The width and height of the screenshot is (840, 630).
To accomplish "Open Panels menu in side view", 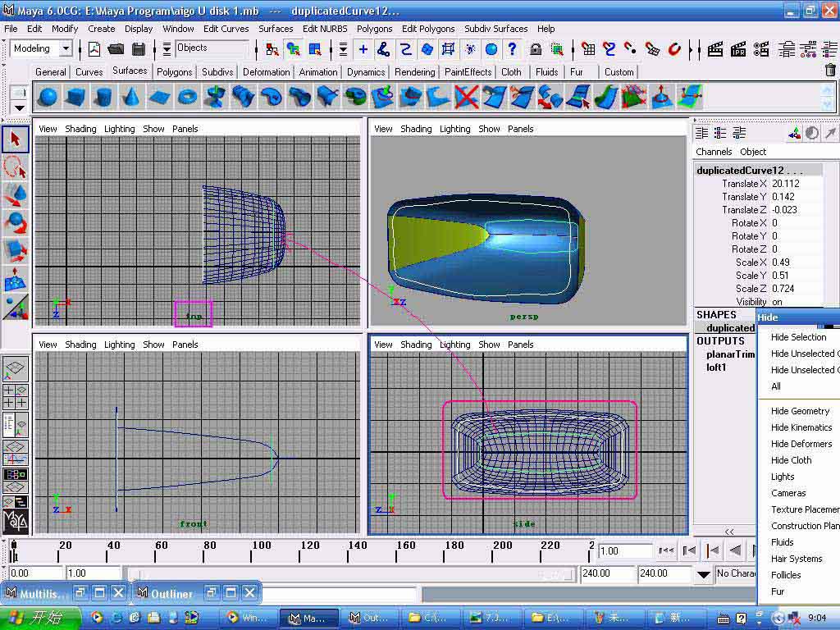I will [520, 345].
